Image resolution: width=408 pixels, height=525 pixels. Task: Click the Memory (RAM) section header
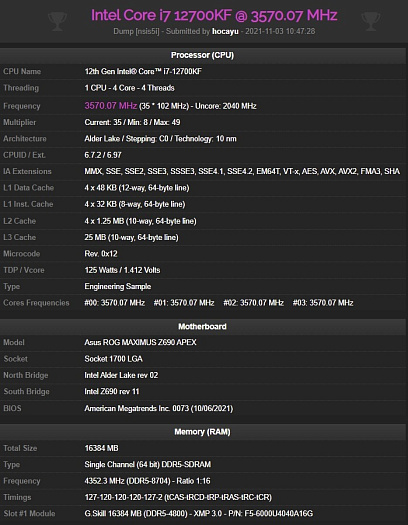coord(202,432)
